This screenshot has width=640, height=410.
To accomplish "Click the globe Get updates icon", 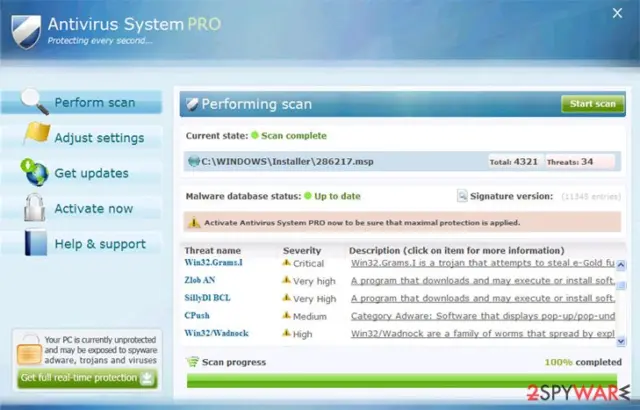I will pyautogui.click(x=35, y=172).
